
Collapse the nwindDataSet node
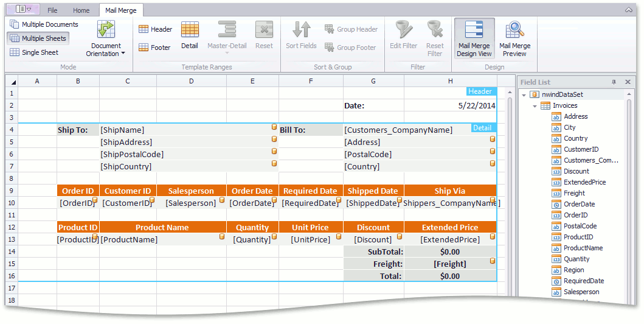pyautogui.click(x=524, y=95)
